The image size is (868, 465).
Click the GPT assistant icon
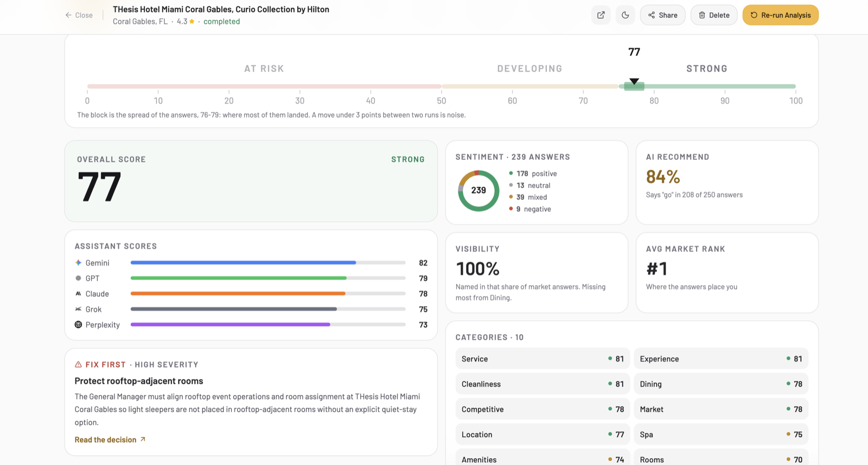pos(78,278)
